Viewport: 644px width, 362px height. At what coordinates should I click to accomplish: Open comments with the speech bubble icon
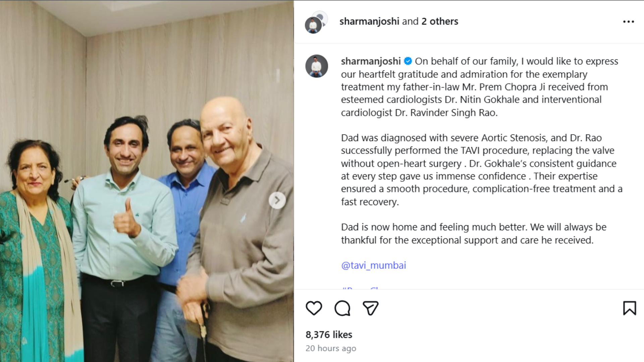[x=342, y=308]
